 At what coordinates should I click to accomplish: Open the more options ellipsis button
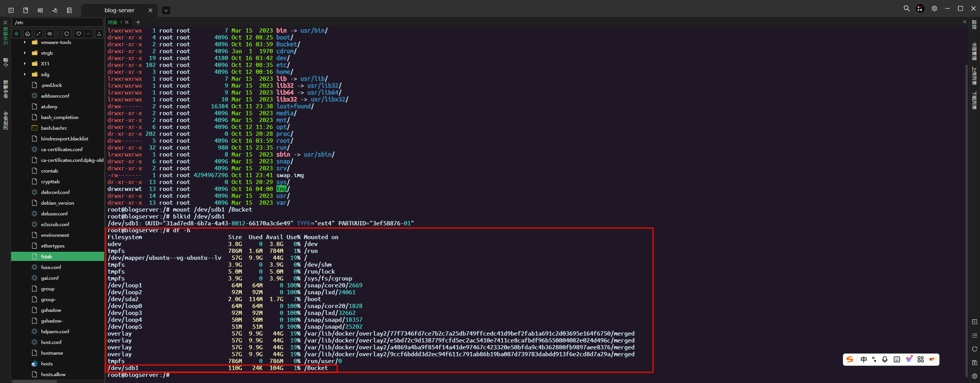[x=88, y=34]
